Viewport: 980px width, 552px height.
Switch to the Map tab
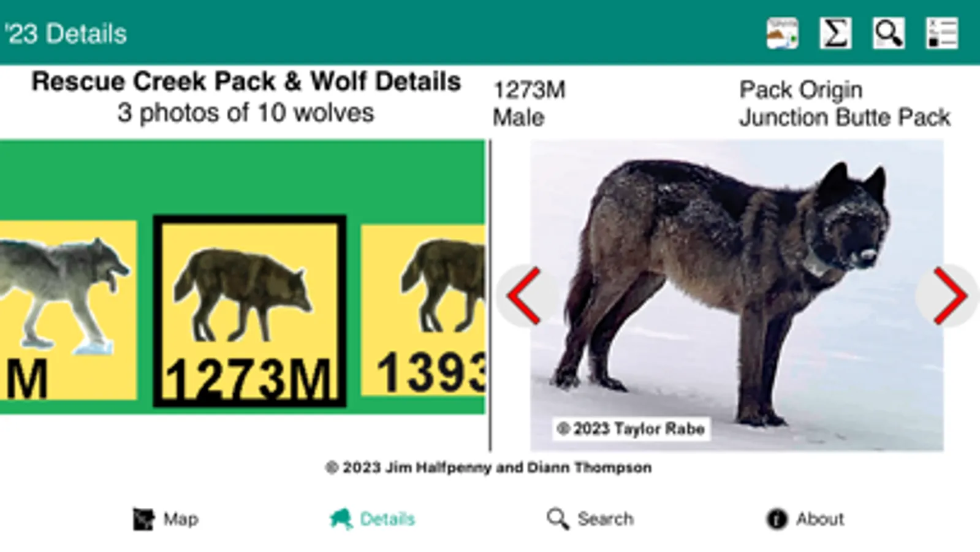tap(165, 519)
